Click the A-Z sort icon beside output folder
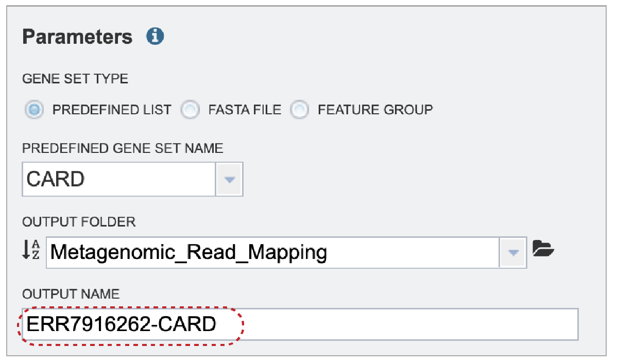 [x=31, y=251]
